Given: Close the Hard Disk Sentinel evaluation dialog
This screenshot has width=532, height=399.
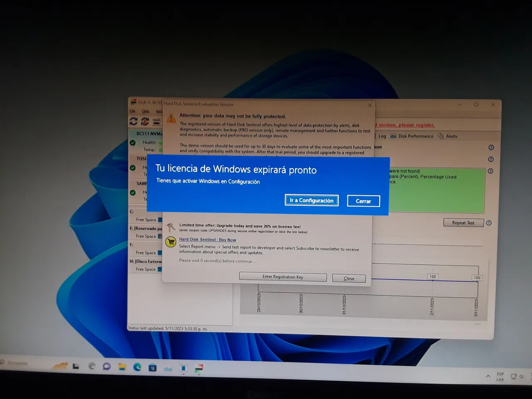Looking at the screenshot, I should [x=349, y=278].
